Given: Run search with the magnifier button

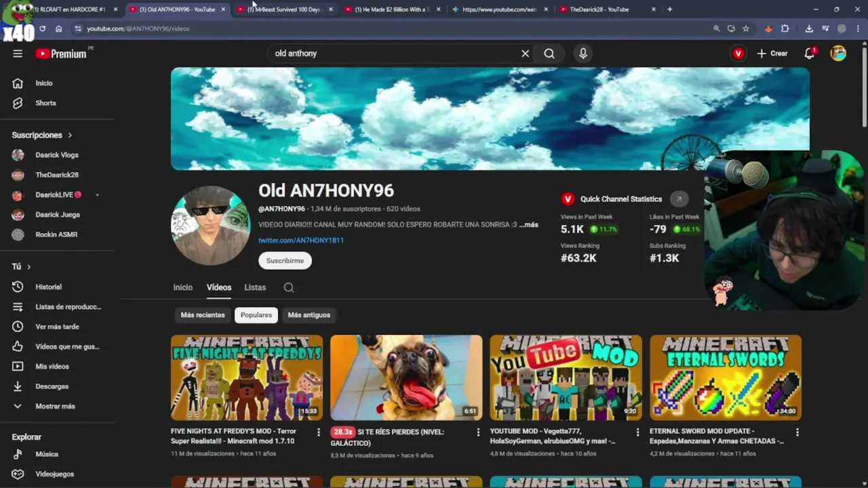Looking at the screenshot, I should click(549, 54).
